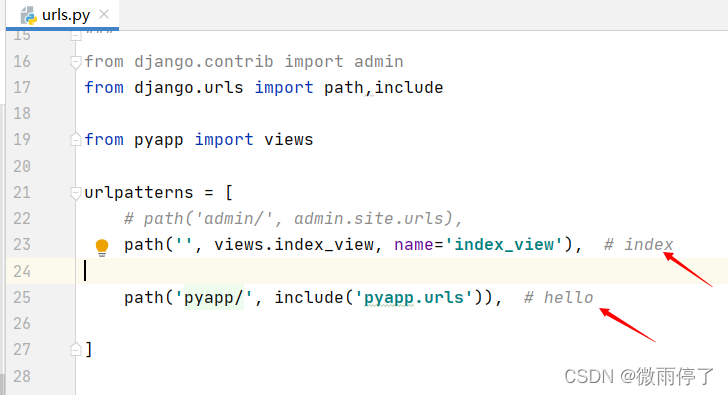Click 'views' at end of line 19

289,140
